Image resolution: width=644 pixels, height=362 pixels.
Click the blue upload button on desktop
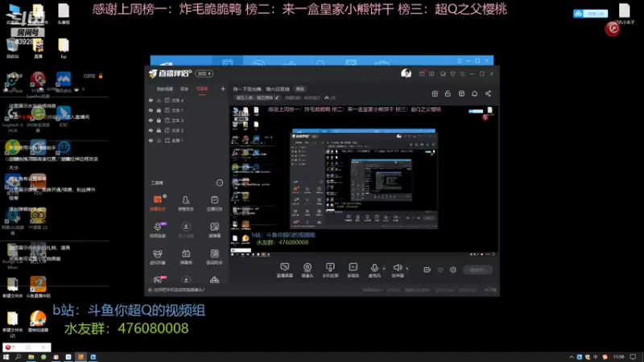pyautogui.click(x=590, y=14)
